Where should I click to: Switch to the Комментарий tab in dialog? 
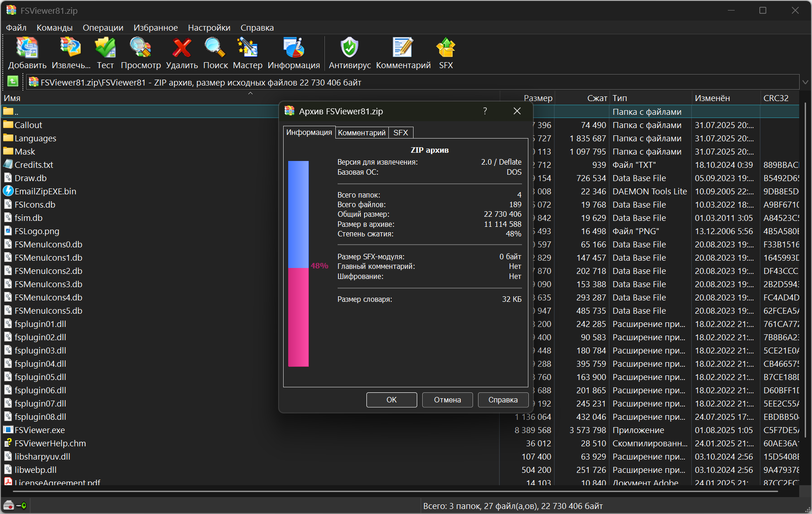coord(362,133)
